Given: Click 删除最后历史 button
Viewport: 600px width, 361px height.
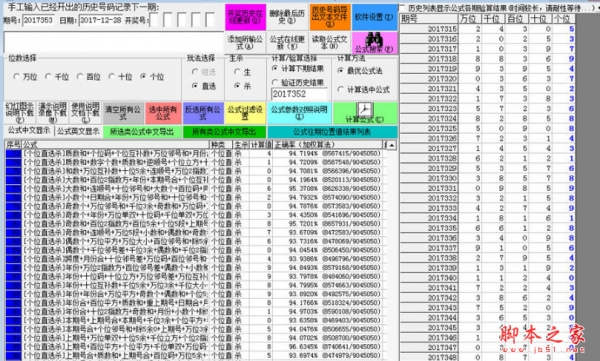Looking at the screenshot, I should click(x=287, y=17).
